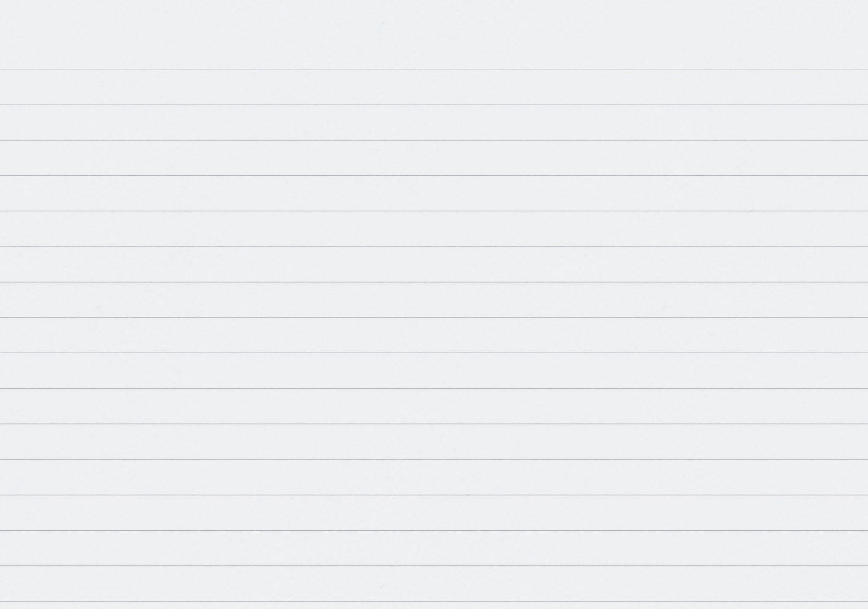The height and width of the screenshot is (609, 868).
Task: Click the twelfth ruled writing row
Action: point(434,477)
